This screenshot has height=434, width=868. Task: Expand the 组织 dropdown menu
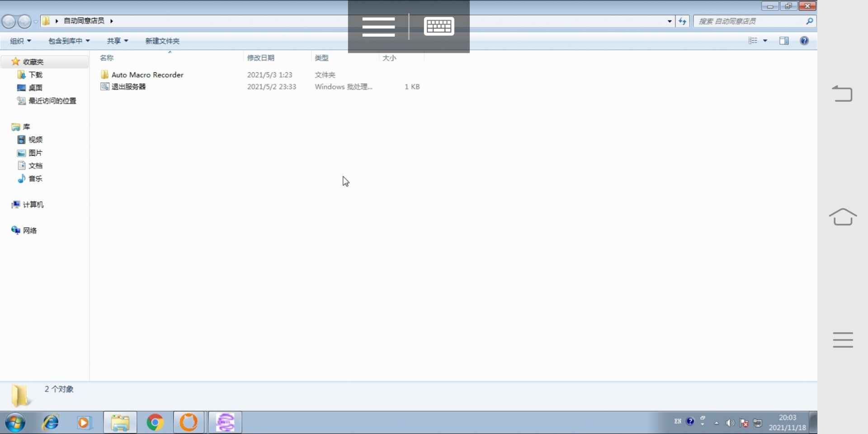(20, 41)
